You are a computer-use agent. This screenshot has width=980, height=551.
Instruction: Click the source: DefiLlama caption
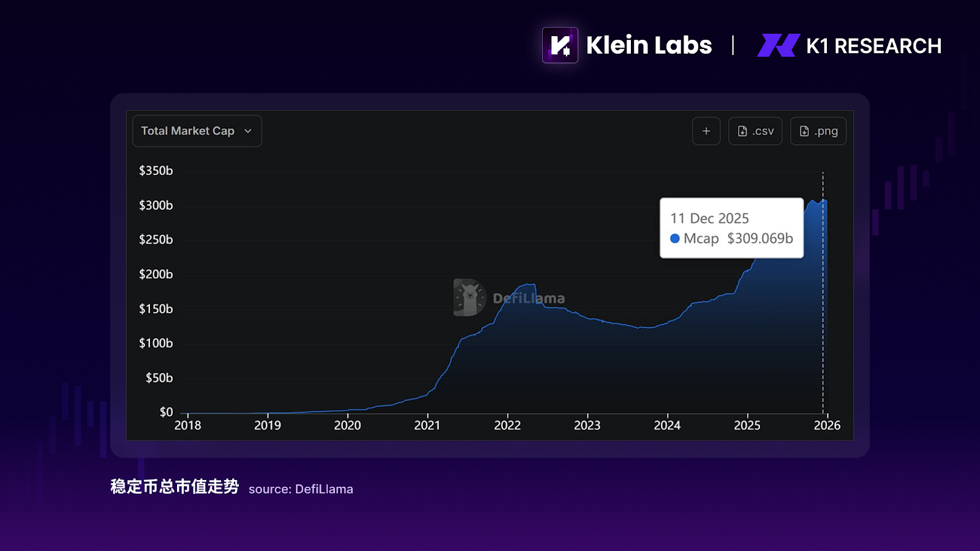coord(301,489)
